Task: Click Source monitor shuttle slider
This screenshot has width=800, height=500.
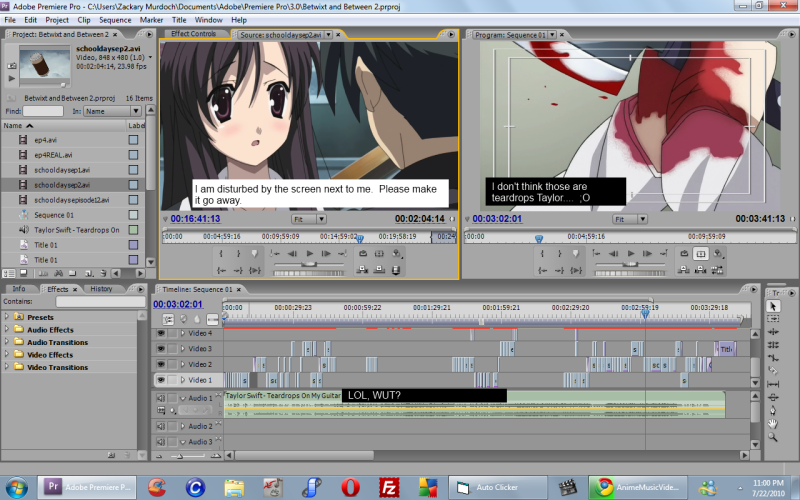Action: 309,264
